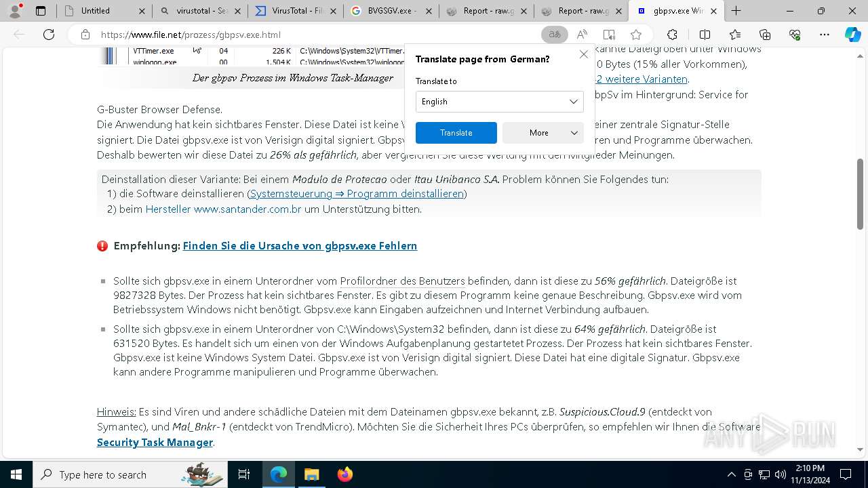The width and height of the screenshot is (868, 488).
Task: Switch to the second Report raw tab
Action: (580, 11)
